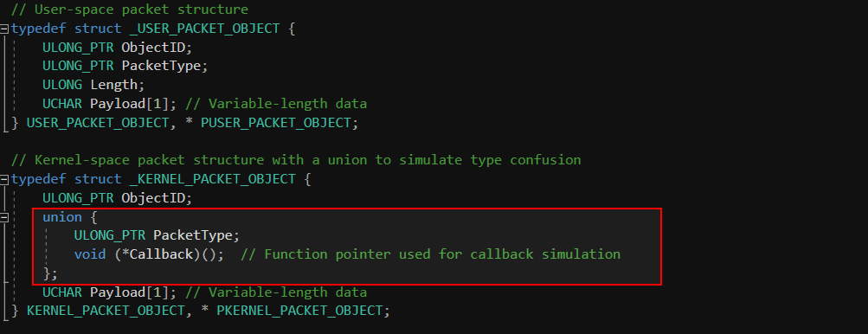Collapse the _KERNEL_PACKET_OBJECT struct outline box
Viewport: 868px width, 334px height.
click(x=4, y=179)
